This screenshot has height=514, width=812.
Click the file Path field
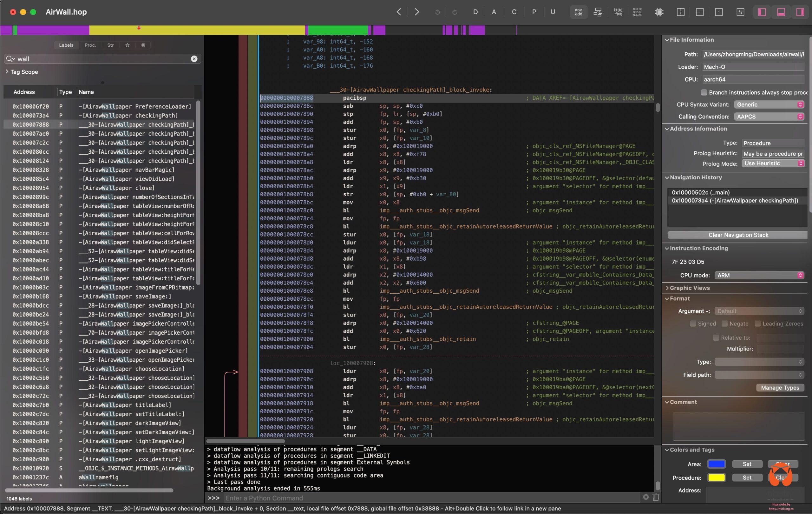(754, 54)
